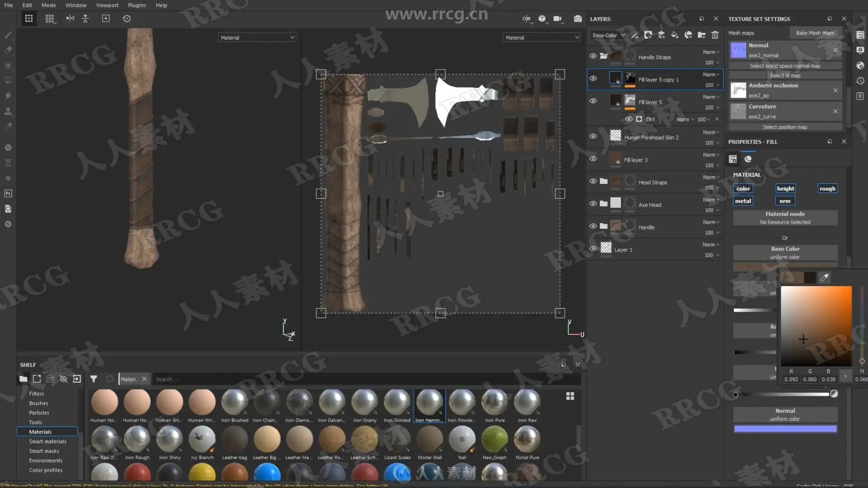The image size is (868, 488).
Task: Click the eyedropper color picker icon
Action: [825, 277]
